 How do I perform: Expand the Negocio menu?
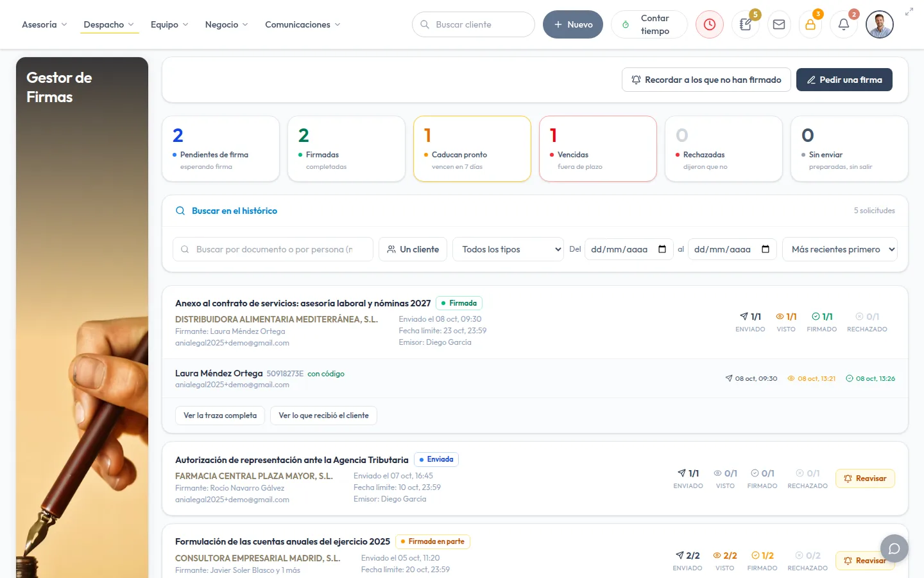coord(227,24)
